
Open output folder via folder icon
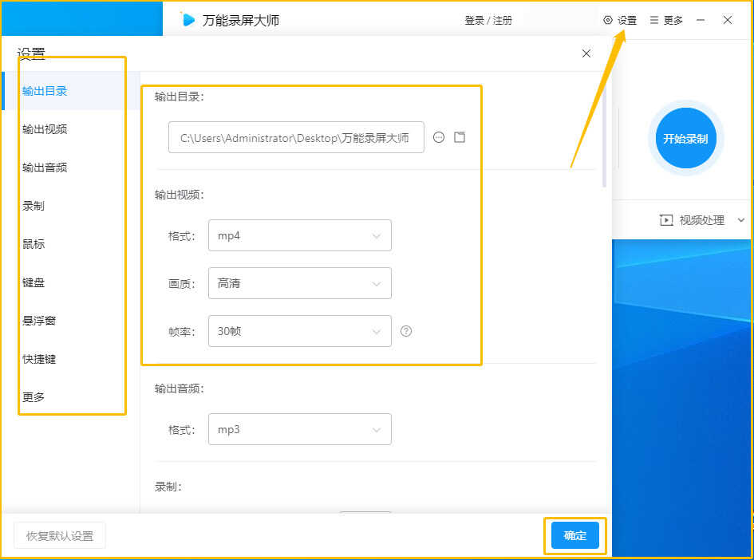click(460, 137)
